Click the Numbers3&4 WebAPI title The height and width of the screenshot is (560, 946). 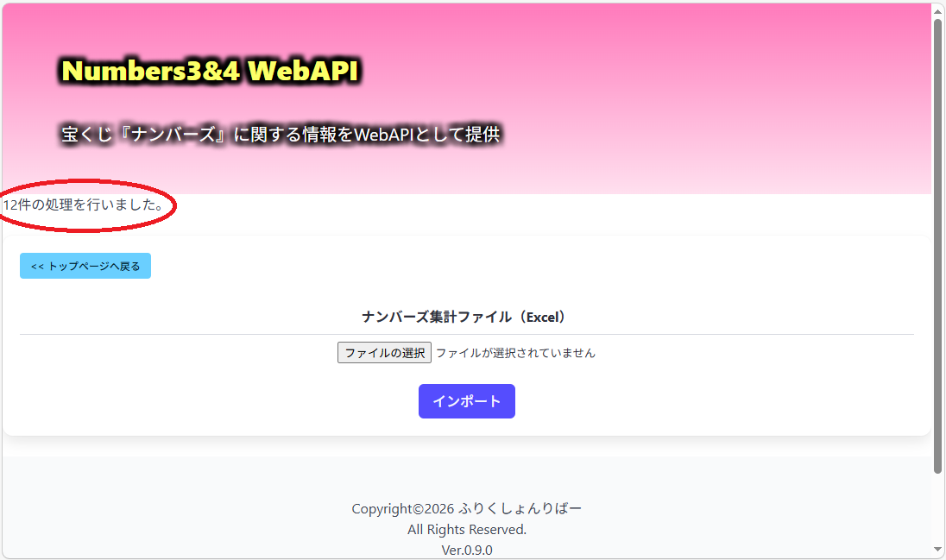(x=210, y=71)
